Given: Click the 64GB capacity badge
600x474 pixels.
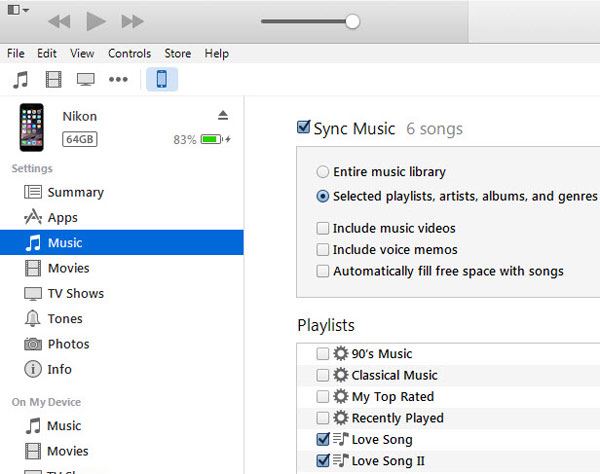Looking at the screenshot, I should (80, 139).
